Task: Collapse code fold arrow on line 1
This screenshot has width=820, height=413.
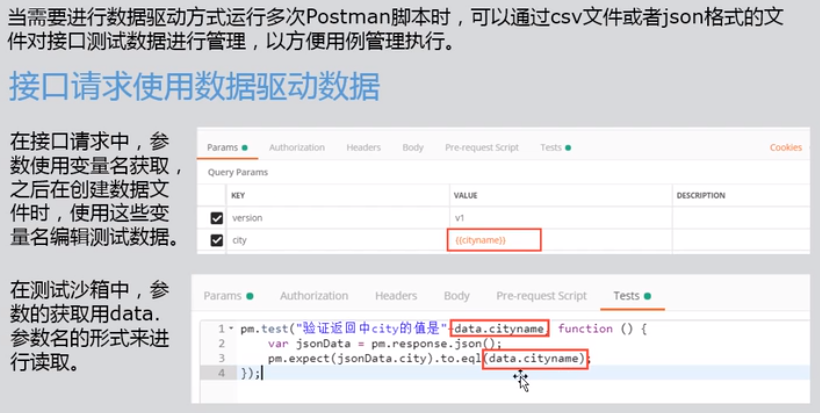Action: click(231, 328)
